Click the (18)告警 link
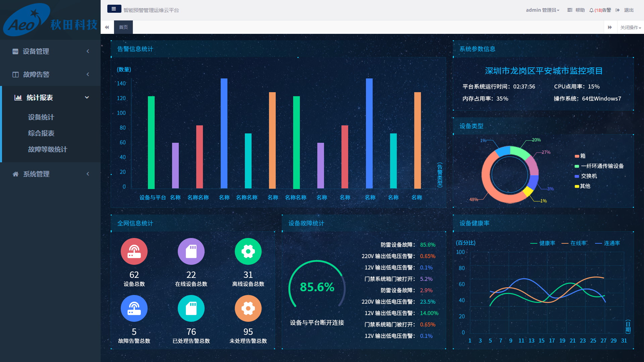The width and height of the screenshot is (644, 362). 603,10
